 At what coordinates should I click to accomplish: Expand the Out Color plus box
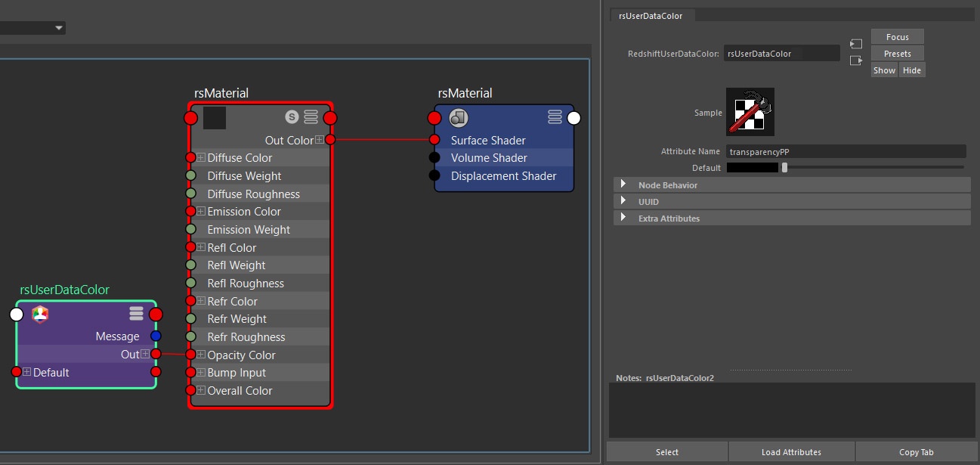point(320,140)
